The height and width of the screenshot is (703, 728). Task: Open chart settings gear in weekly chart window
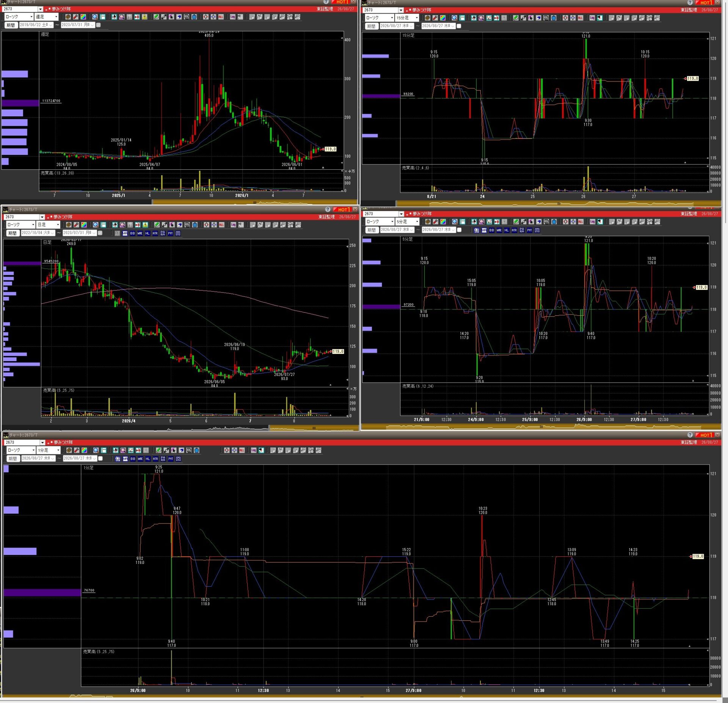point(68,17)
